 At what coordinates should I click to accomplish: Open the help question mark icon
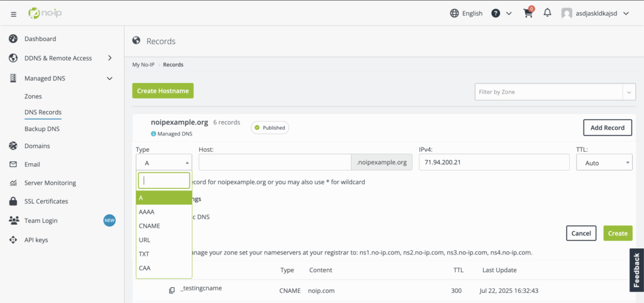point(496,13)
